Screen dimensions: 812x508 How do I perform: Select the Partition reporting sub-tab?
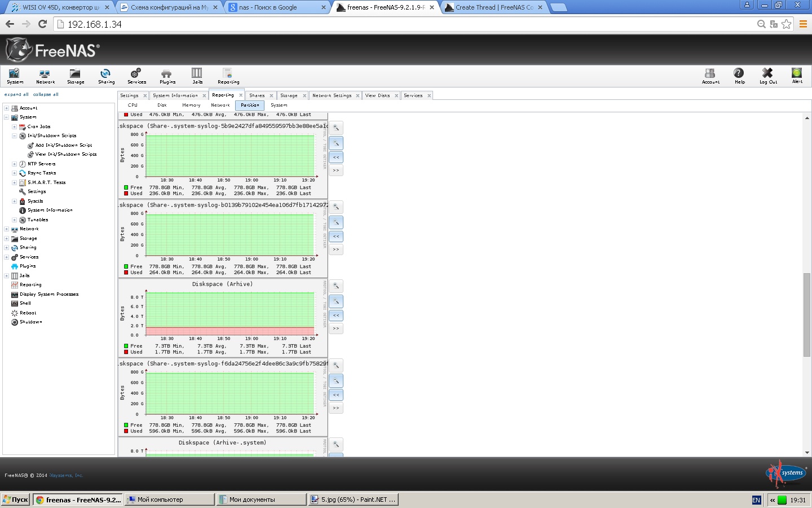tap(250, 105)
